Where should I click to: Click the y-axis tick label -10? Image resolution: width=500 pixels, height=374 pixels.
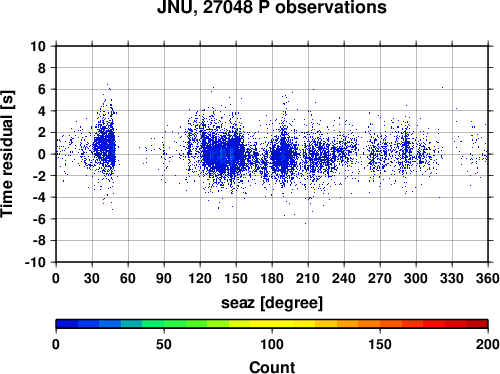pos(35,262)
